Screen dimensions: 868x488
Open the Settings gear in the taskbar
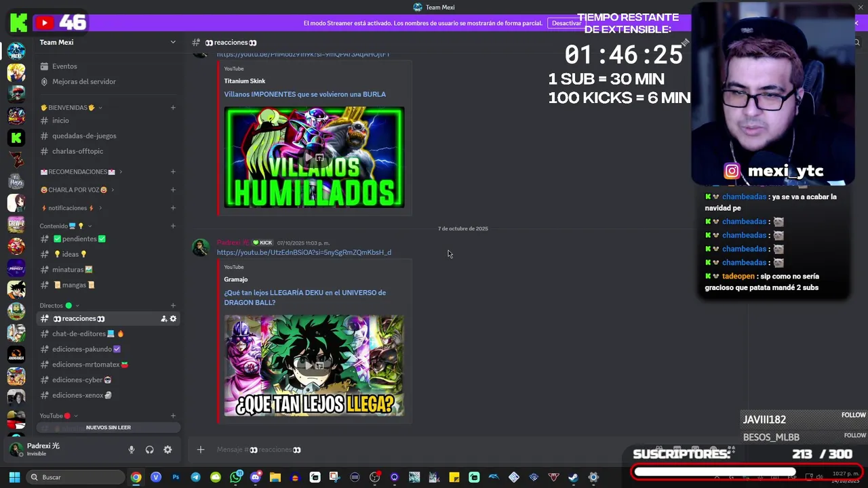(593, 477)
